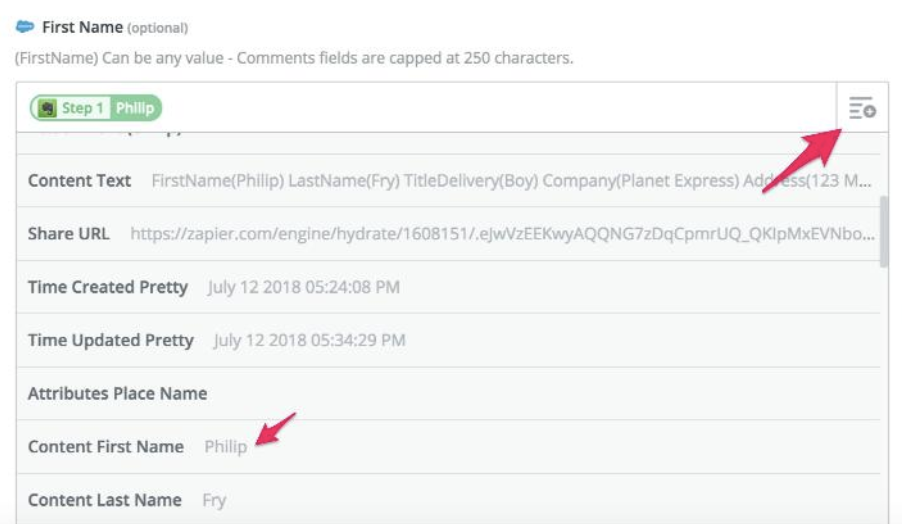Select the Time Updated Pretty row
Viewport: 902px width, 524px height.
point(449,340)
